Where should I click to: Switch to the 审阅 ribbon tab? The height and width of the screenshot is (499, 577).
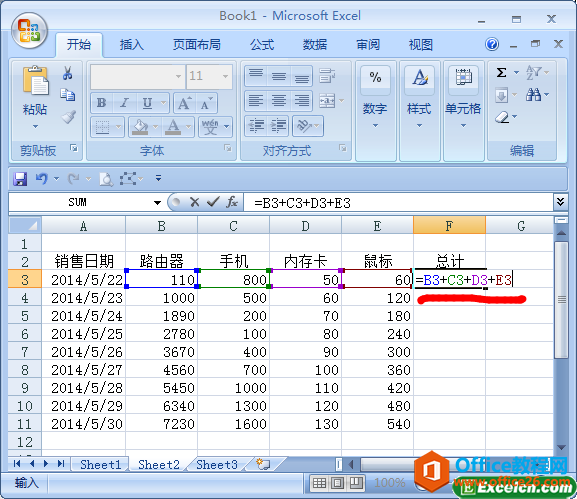368,45
